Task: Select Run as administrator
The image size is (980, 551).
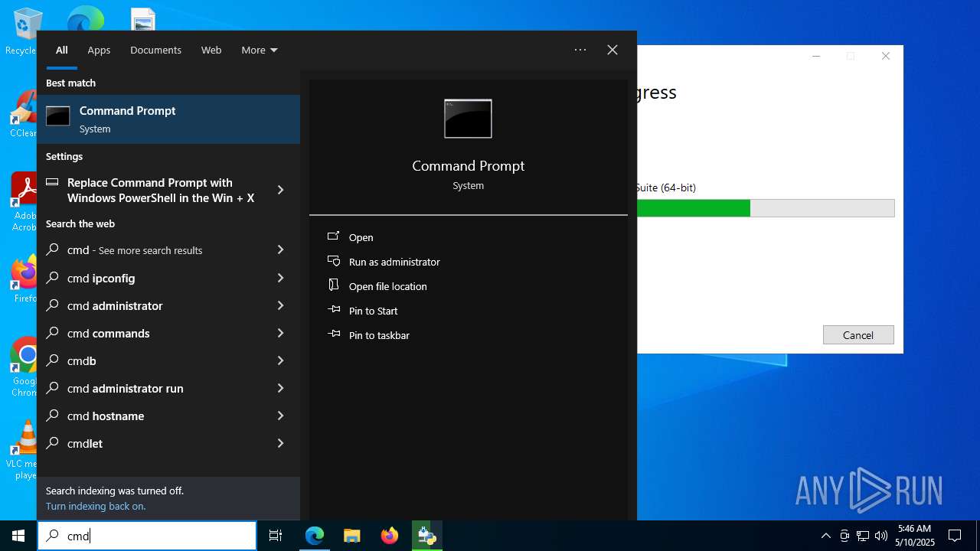Action: [394, 262]
